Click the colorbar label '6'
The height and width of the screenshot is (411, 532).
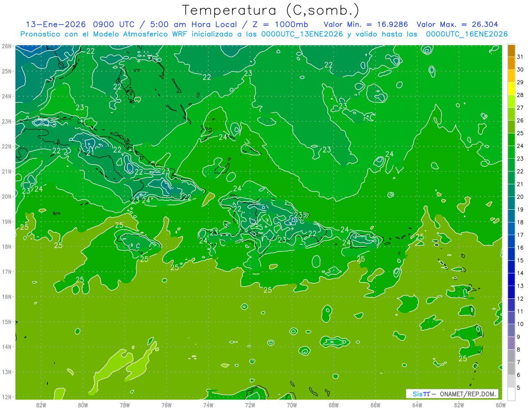point(519,375)
